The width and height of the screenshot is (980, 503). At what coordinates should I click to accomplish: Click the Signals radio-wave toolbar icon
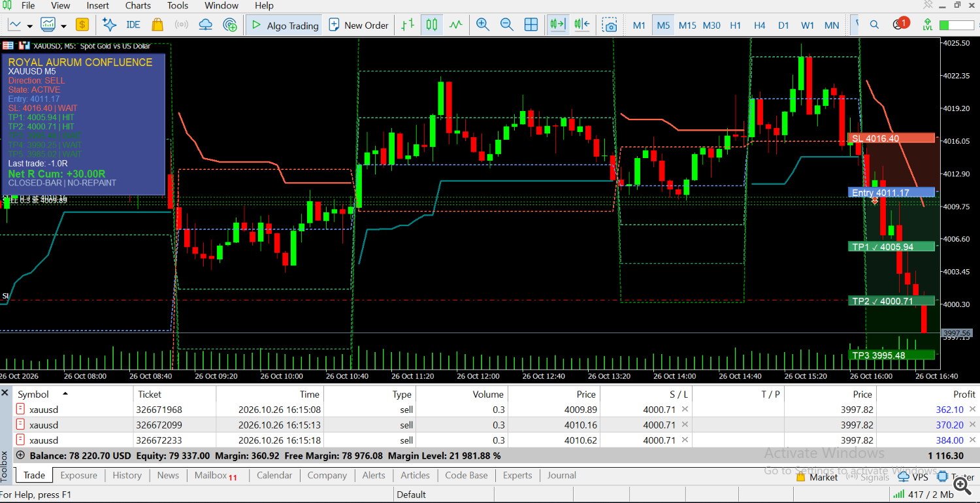pyautogui.click(x=182, y=25)
